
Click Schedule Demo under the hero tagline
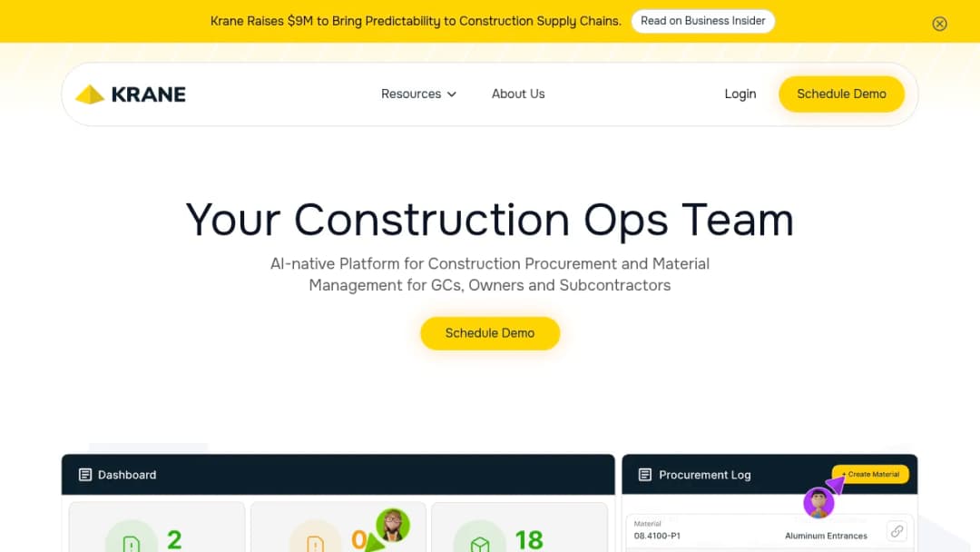pos(490,333)
